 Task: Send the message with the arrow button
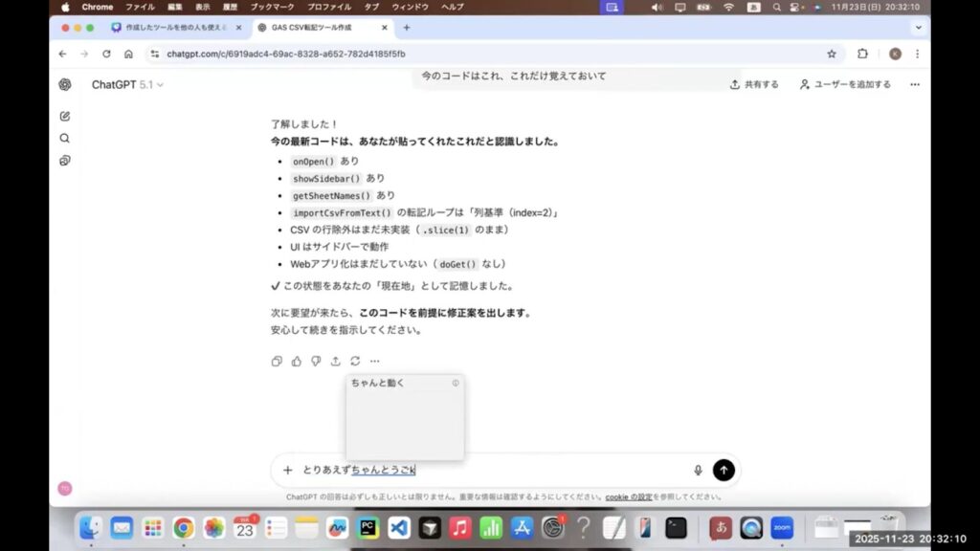coord(724,470)
